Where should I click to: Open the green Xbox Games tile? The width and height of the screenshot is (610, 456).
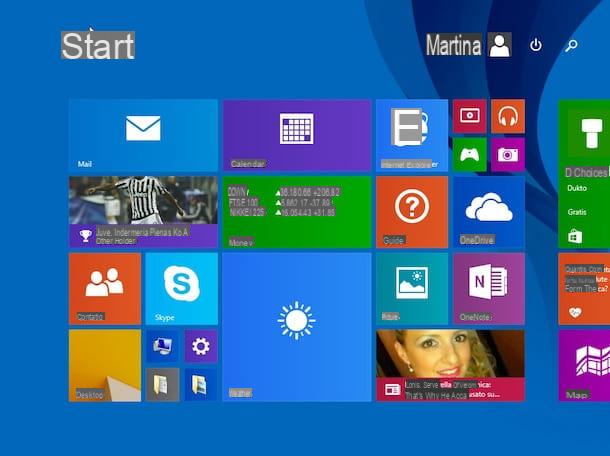click(469, 154)
